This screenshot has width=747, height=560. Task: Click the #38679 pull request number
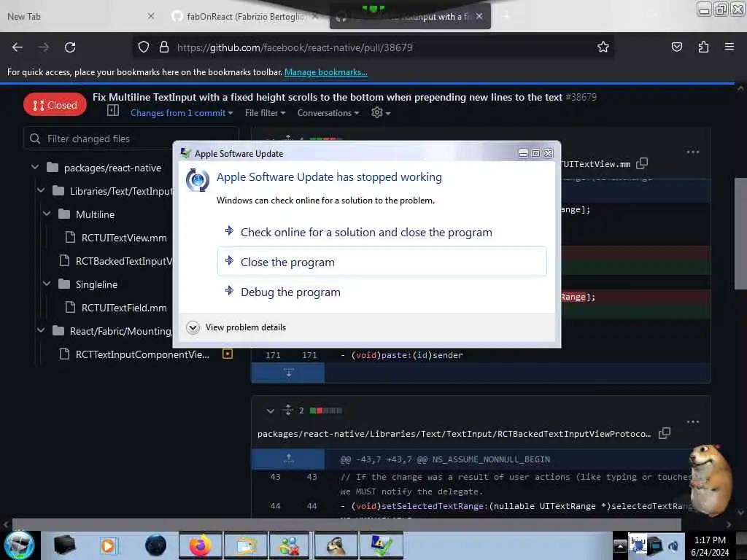tap(581, 97)
